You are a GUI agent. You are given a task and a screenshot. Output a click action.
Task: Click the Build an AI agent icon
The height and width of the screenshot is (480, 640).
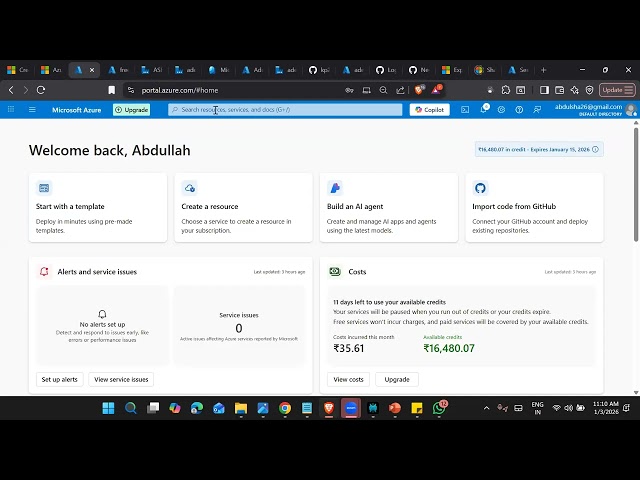pyautogui.click(x=335, y=188)
